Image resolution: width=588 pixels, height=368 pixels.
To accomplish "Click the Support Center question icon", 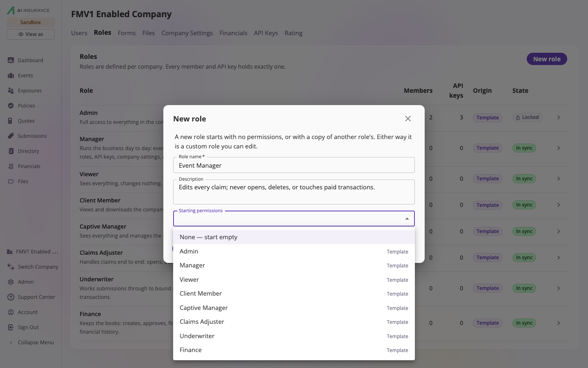I will (x=11, y=297).
